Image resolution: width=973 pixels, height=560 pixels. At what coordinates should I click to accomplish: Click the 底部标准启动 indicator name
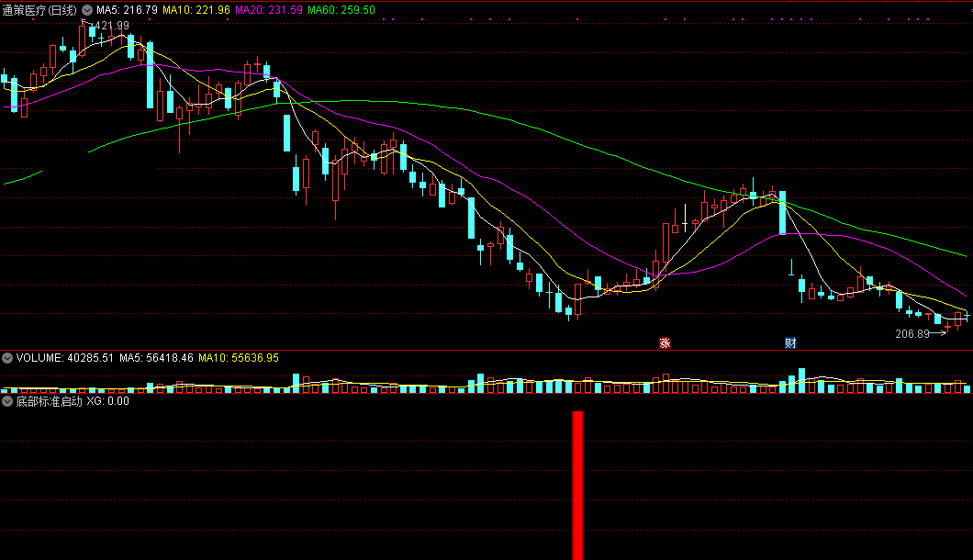[x=49, y=402]
